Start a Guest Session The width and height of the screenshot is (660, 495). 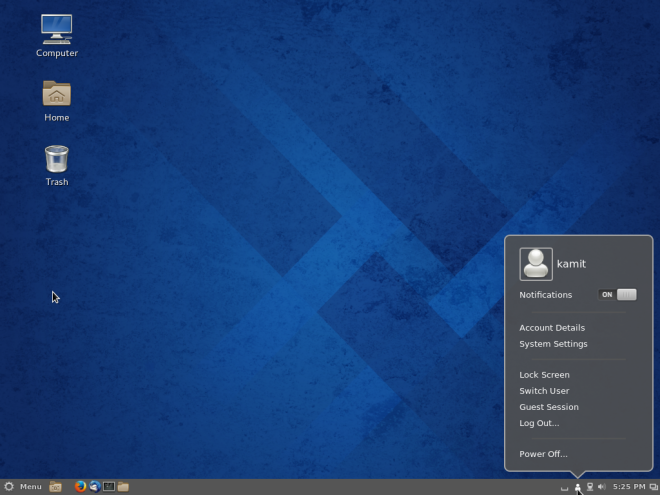[549, 407]
